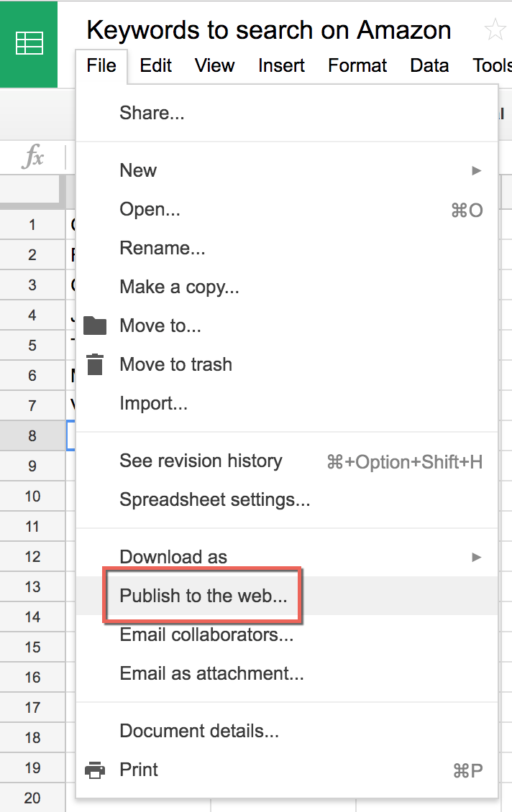Click the document title Keywords to search on Amazon
This screenshot has height=812, width=512.
(x=269, y=30)
